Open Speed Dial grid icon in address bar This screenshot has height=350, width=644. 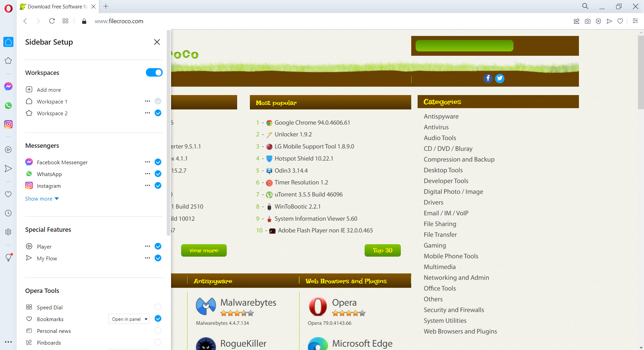tap(65, 21)
